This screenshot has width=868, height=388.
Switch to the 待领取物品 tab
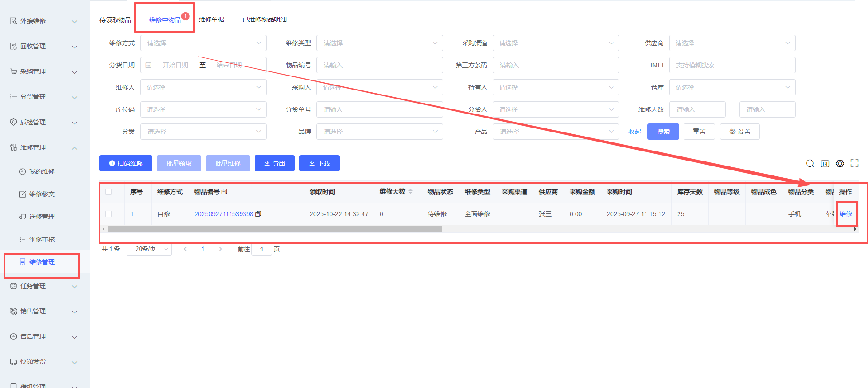coord(115,20)
